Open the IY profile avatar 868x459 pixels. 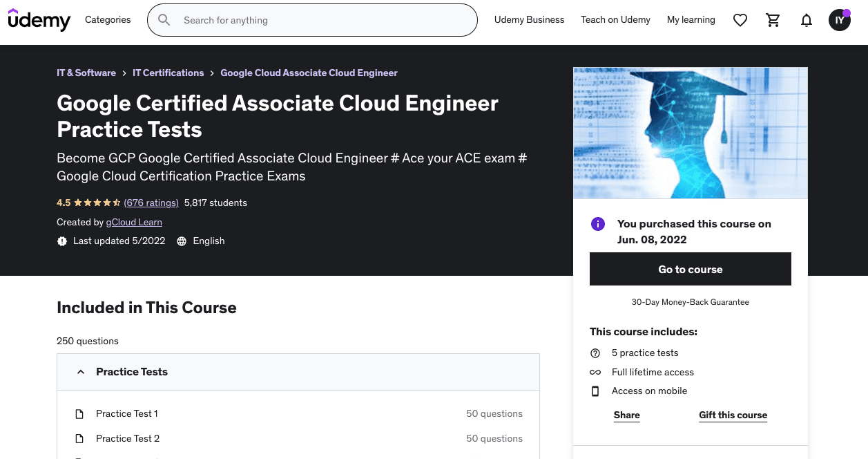(840, 20)
